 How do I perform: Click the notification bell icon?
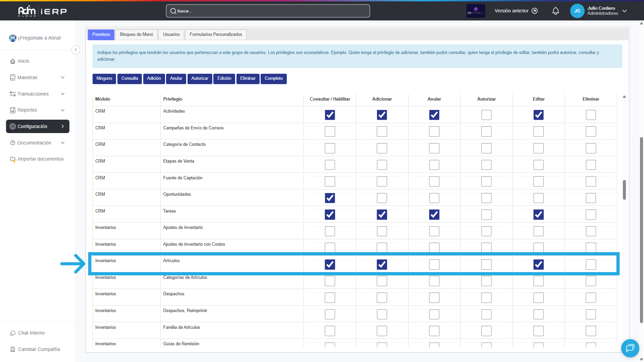pos(555,11)
